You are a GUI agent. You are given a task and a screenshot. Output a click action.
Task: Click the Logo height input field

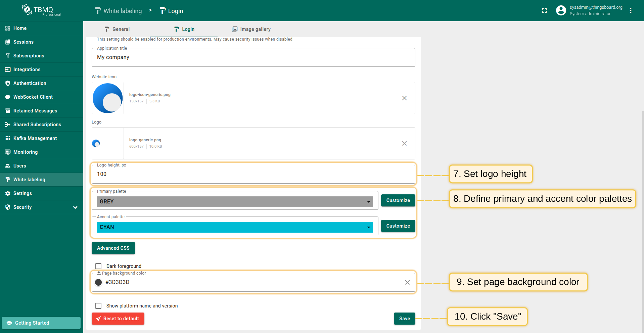tap(253, 174)
